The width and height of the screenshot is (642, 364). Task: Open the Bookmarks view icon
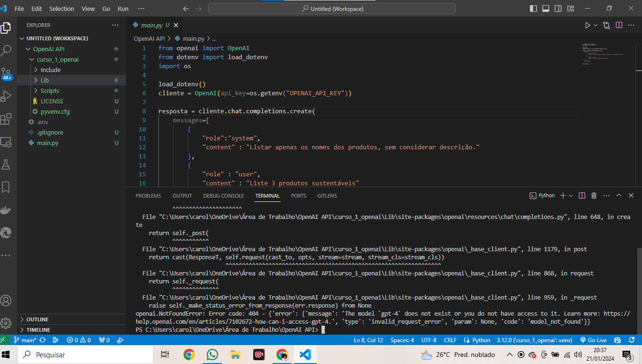6,187
